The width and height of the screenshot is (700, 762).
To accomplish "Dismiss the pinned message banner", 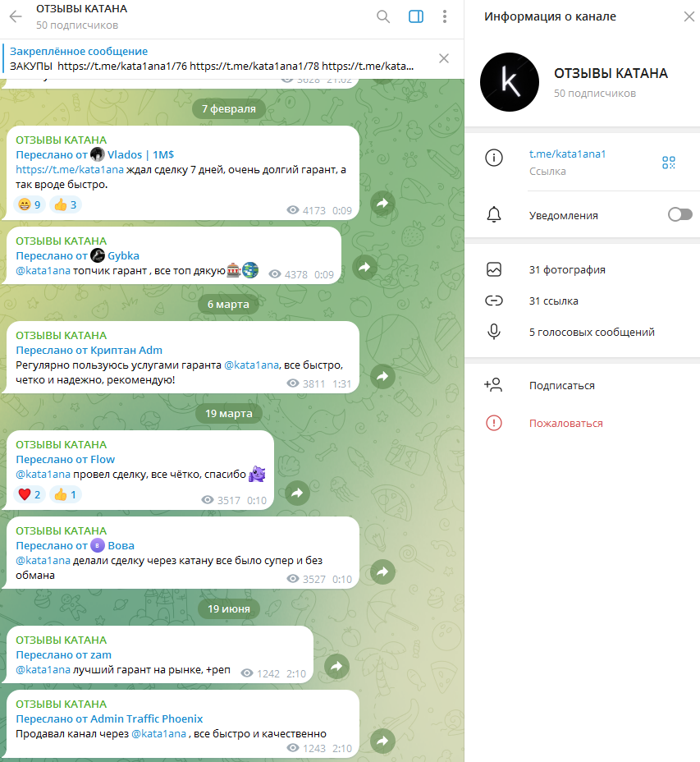I will click(x=443, y=58).
